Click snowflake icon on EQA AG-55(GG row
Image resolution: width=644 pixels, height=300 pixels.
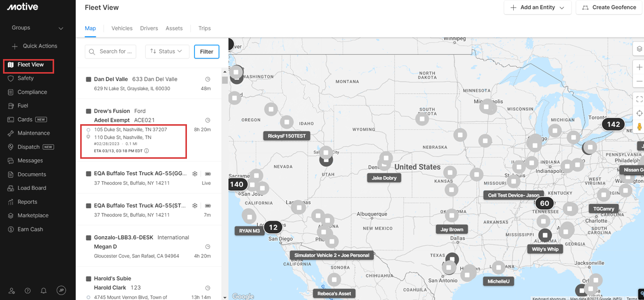point(195,174)
